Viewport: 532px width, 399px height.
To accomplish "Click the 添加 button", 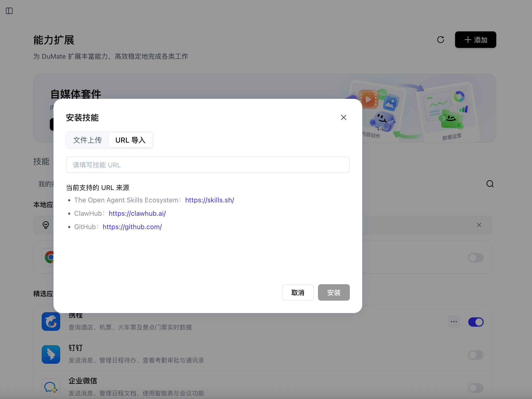I will [x=475, y=40].
